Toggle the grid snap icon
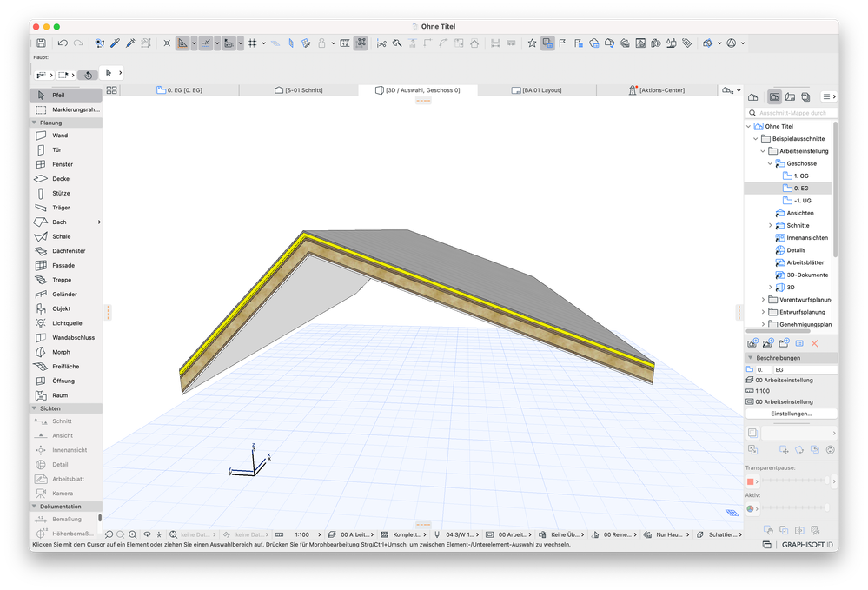The height and width of the screenshot is (590, 868). point(252,43)
